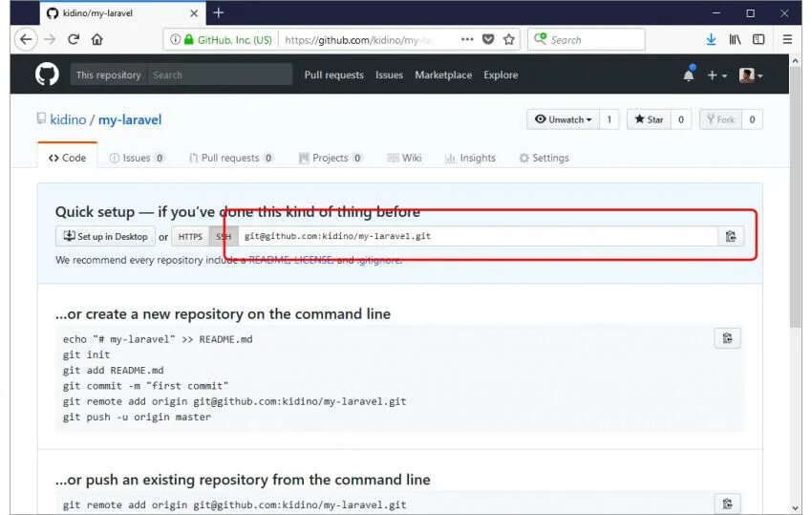Click the 'git add README.md' line
The image size is (812, 515).
(113, 371)
